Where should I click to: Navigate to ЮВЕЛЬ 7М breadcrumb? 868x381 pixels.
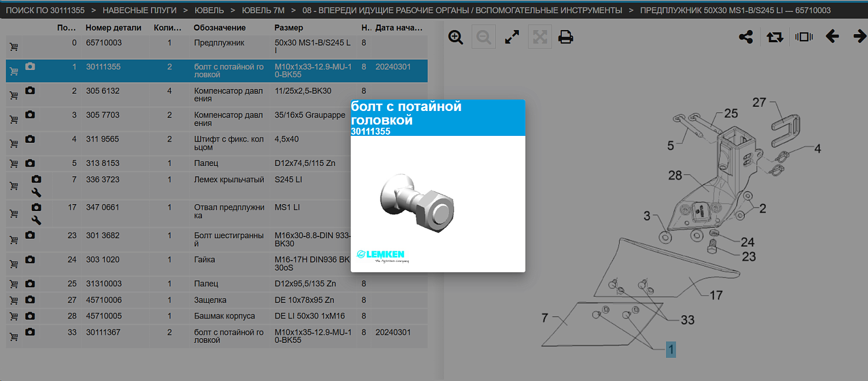click(263, 10)
